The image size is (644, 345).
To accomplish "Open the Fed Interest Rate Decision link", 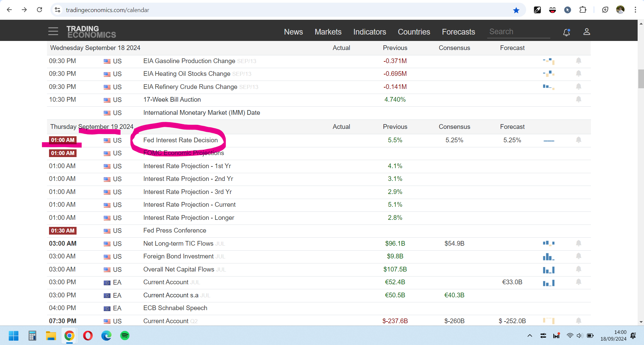I will (180, 140).
